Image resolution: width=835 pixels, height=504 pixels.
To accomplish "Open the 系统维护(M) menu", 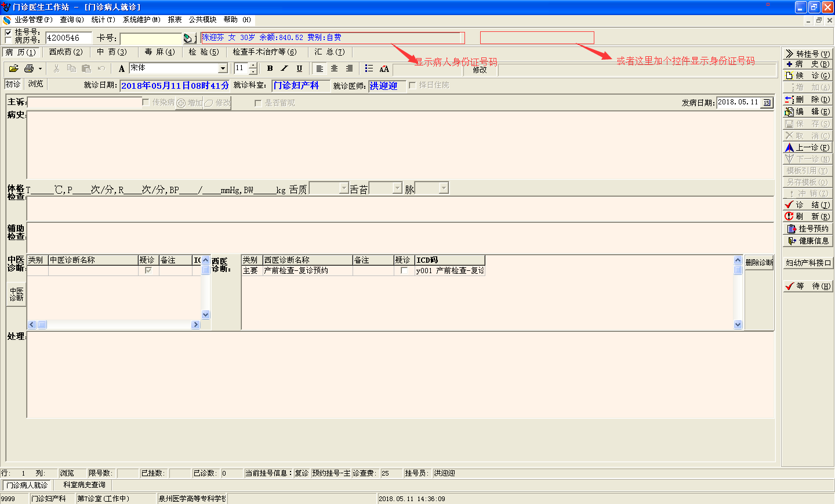I will [x=141, y=20].
